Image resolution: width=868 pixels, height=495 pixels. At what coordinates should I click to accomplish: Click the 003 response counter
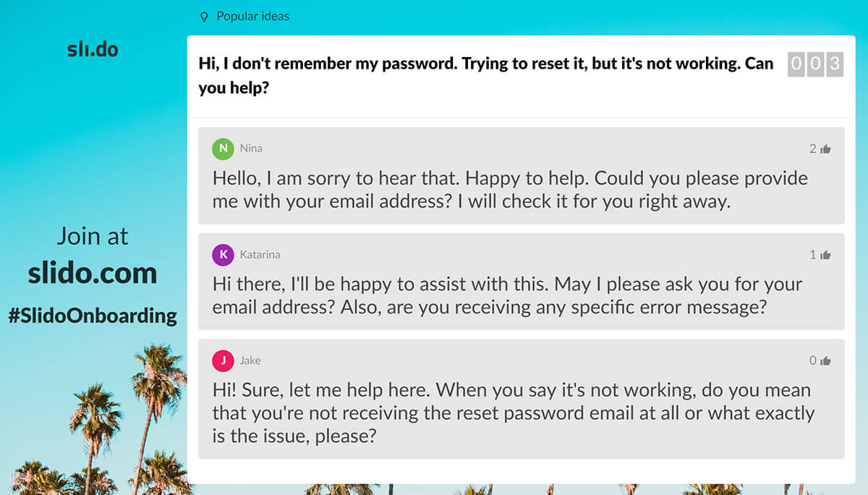point(815,64)
